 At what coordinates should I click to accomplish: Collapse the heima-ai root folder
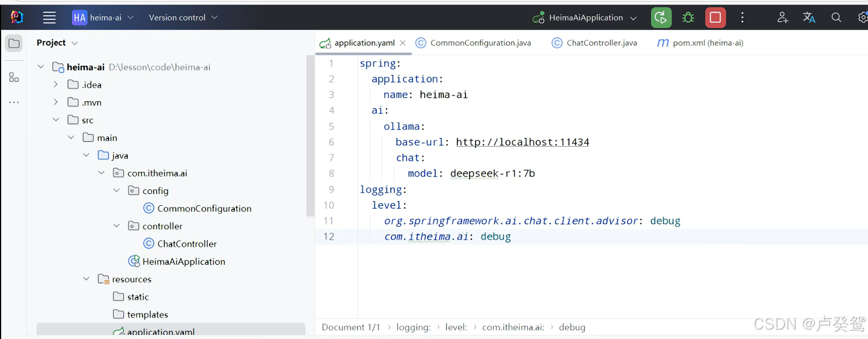click(40, 67)
